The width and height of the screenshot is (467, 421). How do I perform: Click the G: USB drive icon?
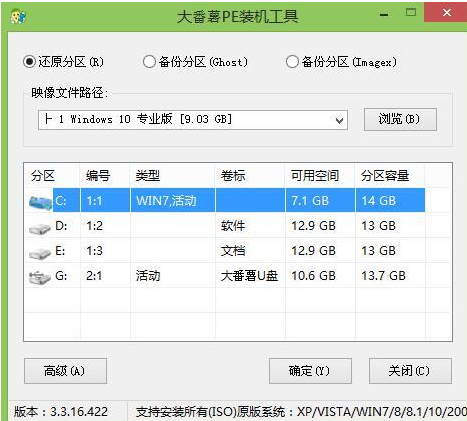pyautogui.click(x=40, y=277)
